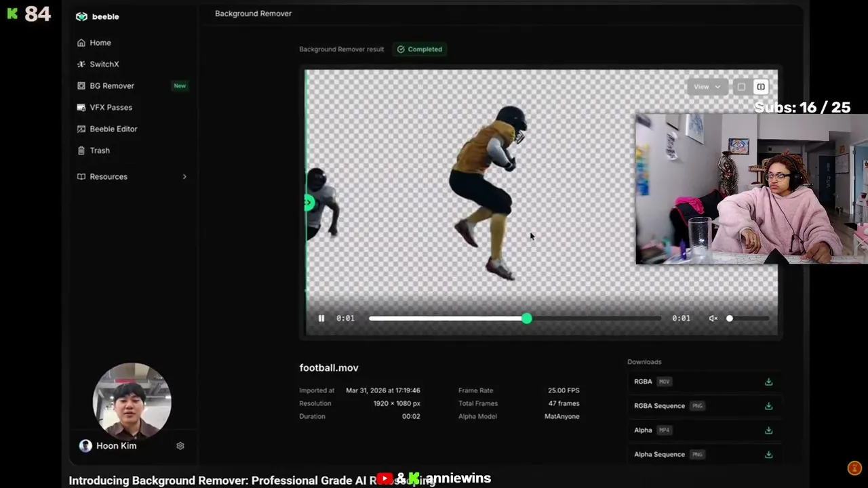Expand the Resources menu chevron
This screenshot has height=488, width=868.
click(184, 177)
